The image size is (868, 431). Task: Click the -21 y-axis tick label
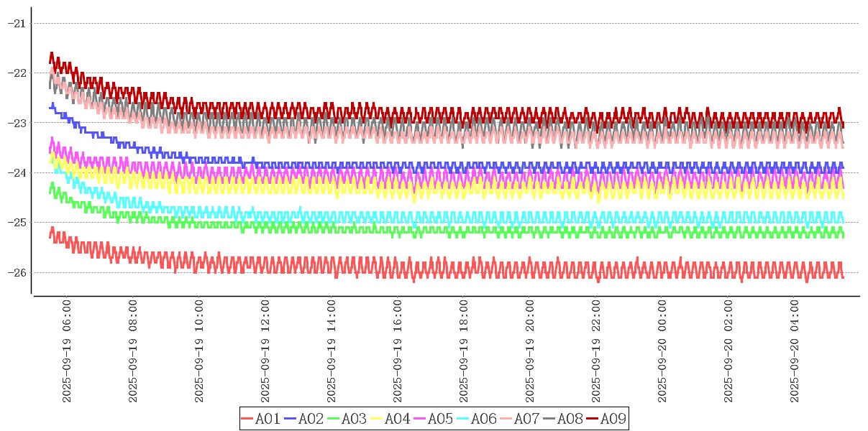16,23
